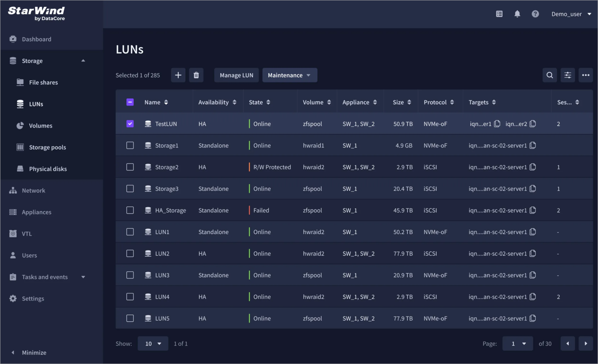Open the task list icon in header

point(499,14)
